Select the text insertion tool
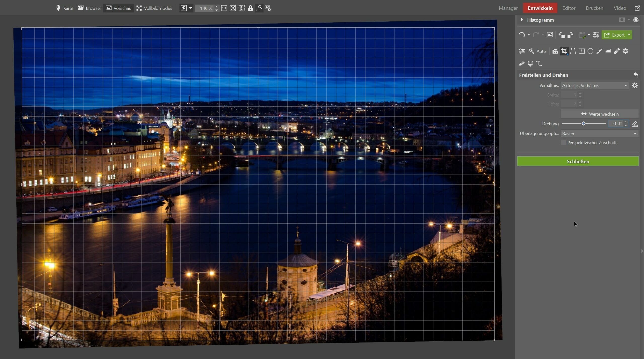This screenshot has width=644, height=359. (539, 63)
